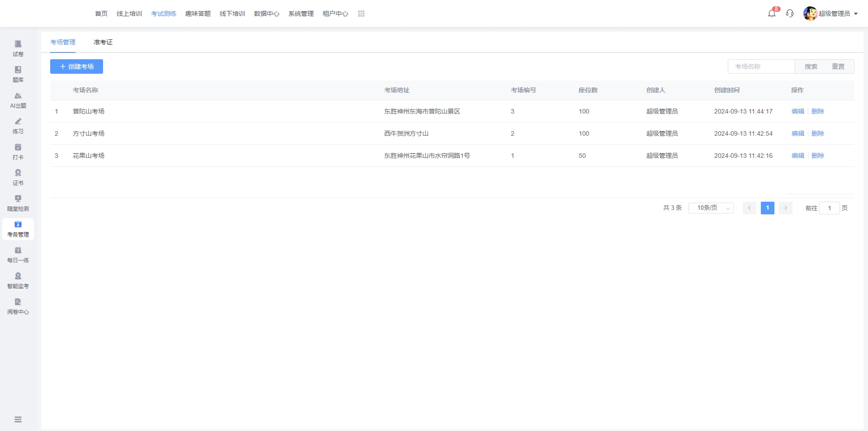868x431 pixels.
Task: Click 编辑 for 普陀山考场
Action: (x=798, y=111)
